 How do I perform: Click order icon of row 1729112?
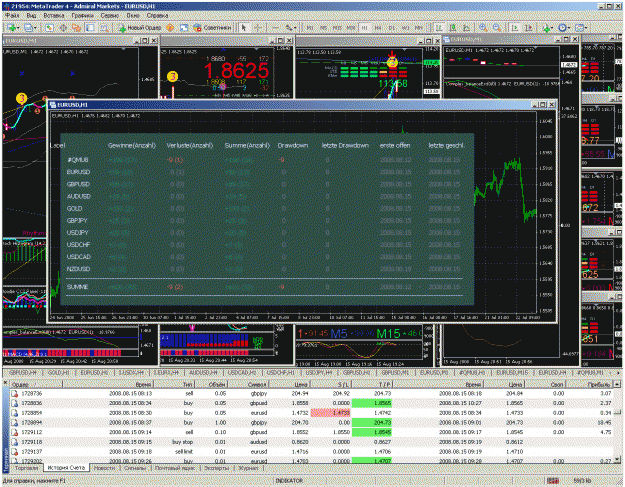[x=14, y=432]
